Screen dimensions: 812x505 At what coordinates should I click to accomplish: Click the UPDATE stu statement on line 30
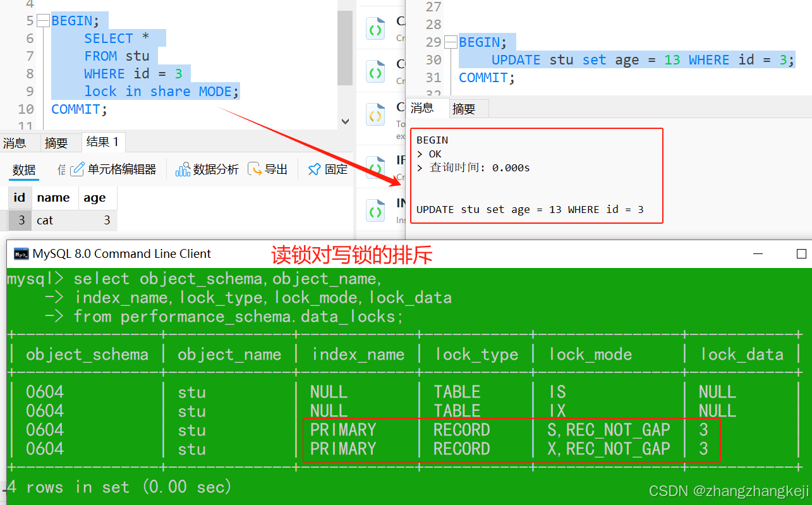pyautogui.click(x=643, y=60)
